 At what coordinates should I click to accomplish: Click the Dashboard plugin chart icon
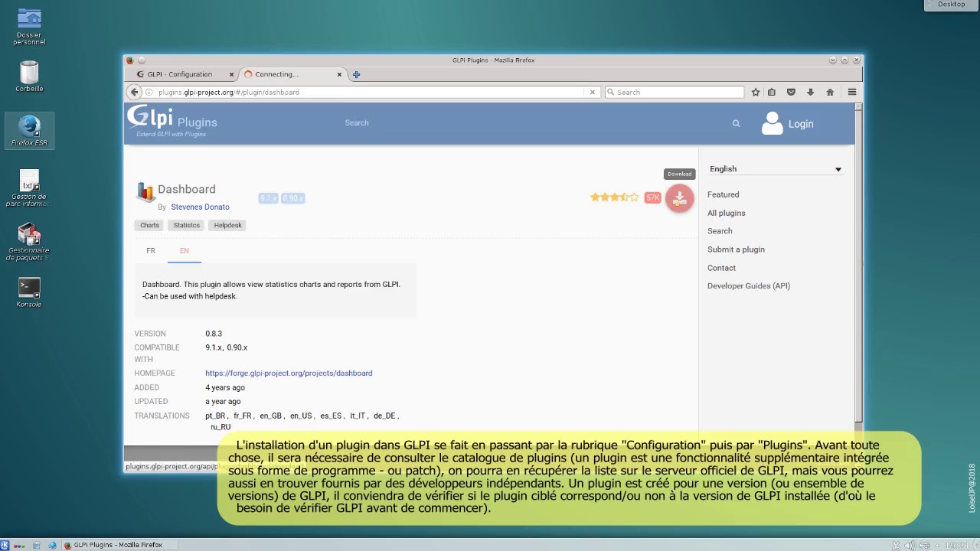pyautogui.click(x=145, y=191)
